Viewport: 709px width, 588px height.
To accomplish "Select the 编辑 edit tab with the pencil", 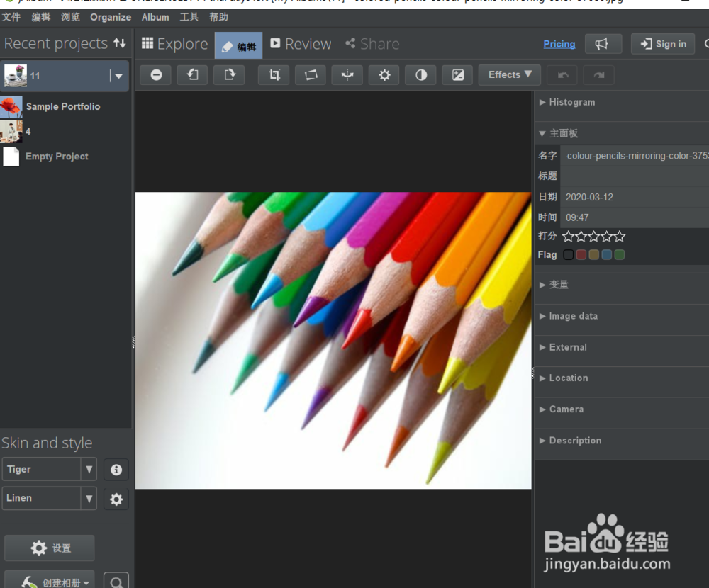I will pyautogui.click(x=239, y=45).
